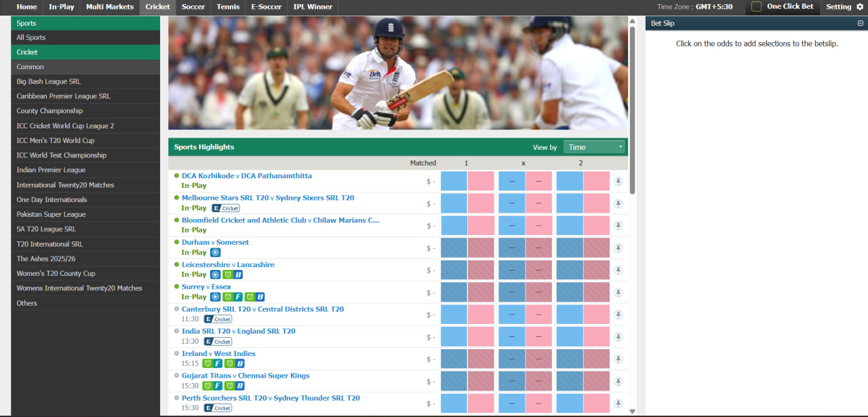
Task: Click the E Cricket badge for Melbourne Stars match
Action: click(226, 208)
